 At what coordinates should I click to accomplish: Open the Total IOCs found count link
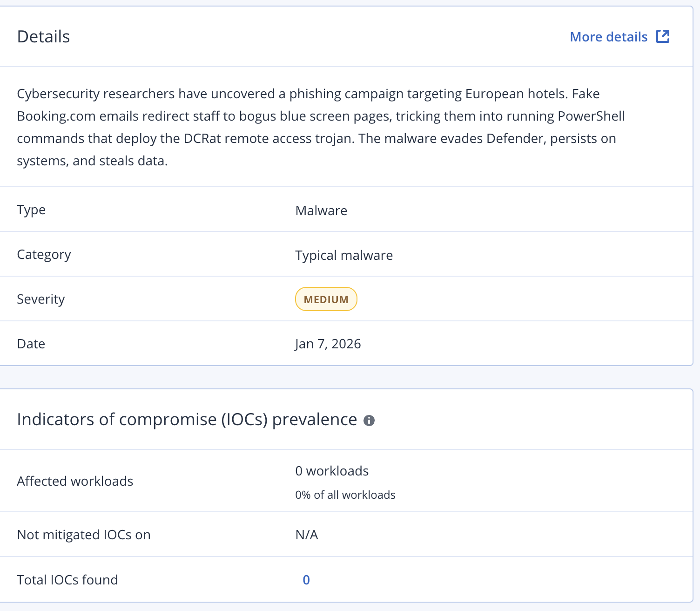[306, 580]
